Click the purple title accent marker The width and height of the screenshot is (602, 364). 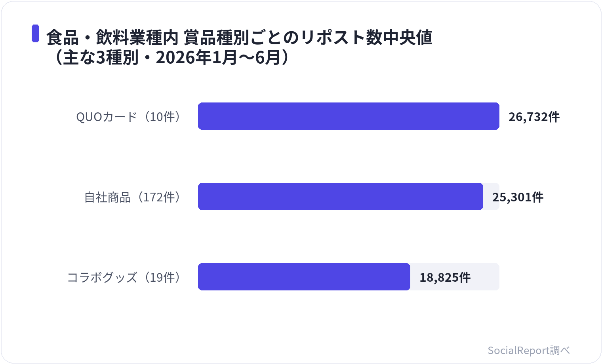click(36, 33)
